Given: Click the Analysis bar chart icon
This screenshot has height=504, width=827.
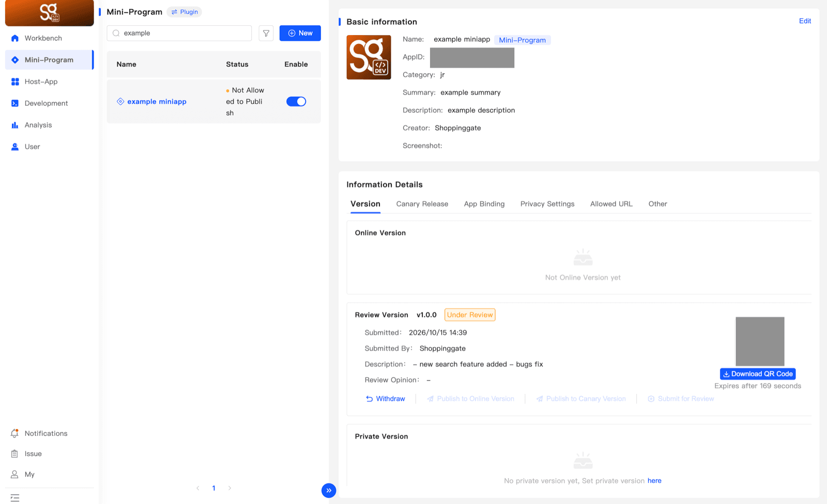Looking at the screenshot, I should [15, 125].
